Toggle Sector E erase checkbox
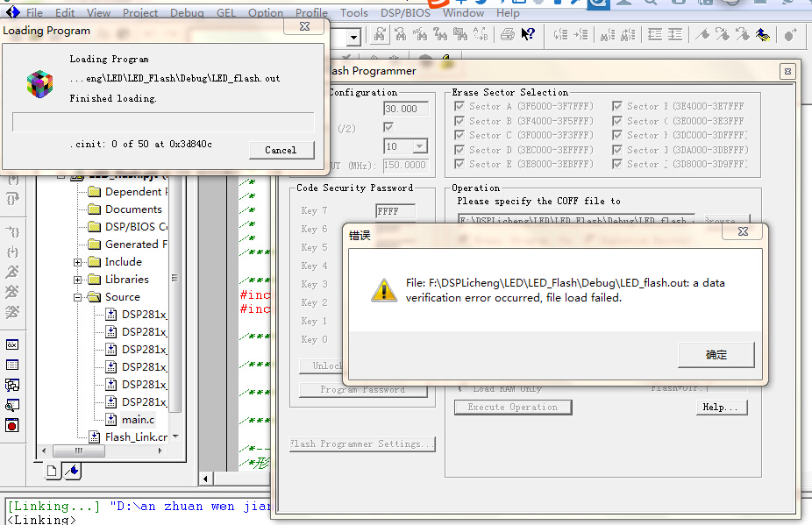Image resolution: width=812 pixels, height=525 pixels. 459,164
